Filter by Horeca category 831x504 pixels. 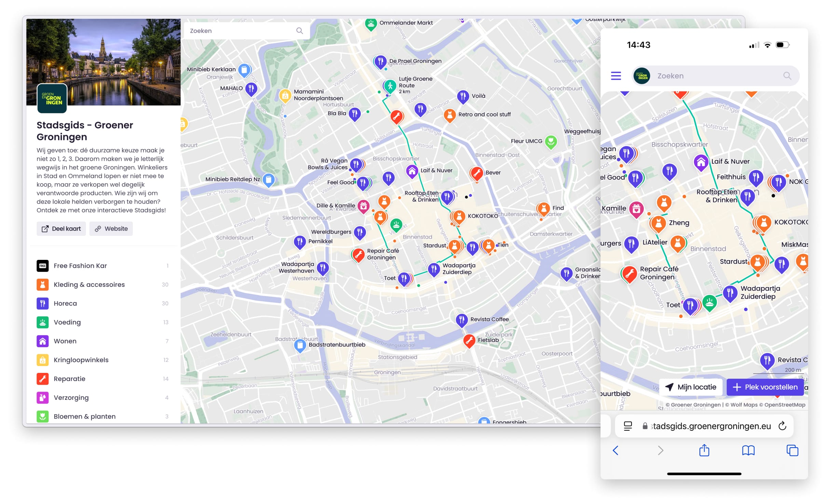click(x=103, y=303)
